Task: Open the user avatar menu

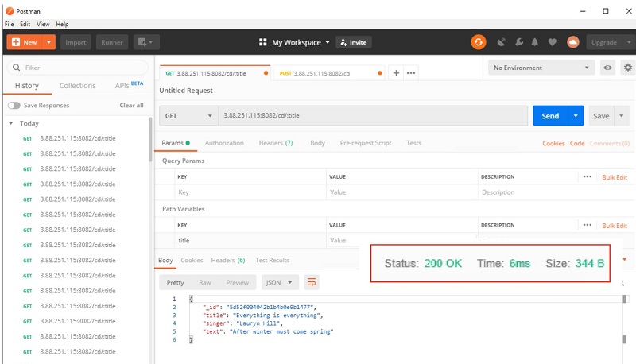Action: pyautogui.click(x=572, y=42)
